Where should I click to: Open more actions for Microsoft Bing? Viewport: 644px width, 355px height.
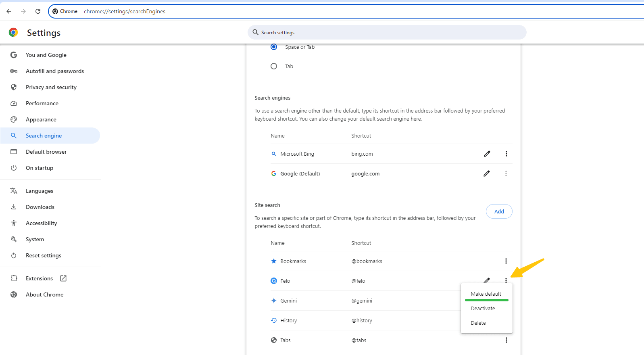point(506,154)
